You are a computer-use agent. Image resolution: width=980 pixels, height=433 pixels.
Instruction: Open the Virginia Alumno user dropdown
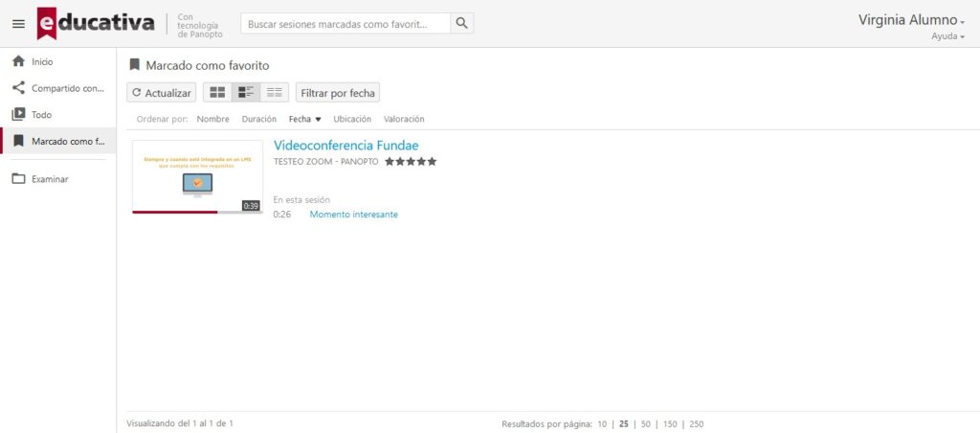tap(910, 20)
